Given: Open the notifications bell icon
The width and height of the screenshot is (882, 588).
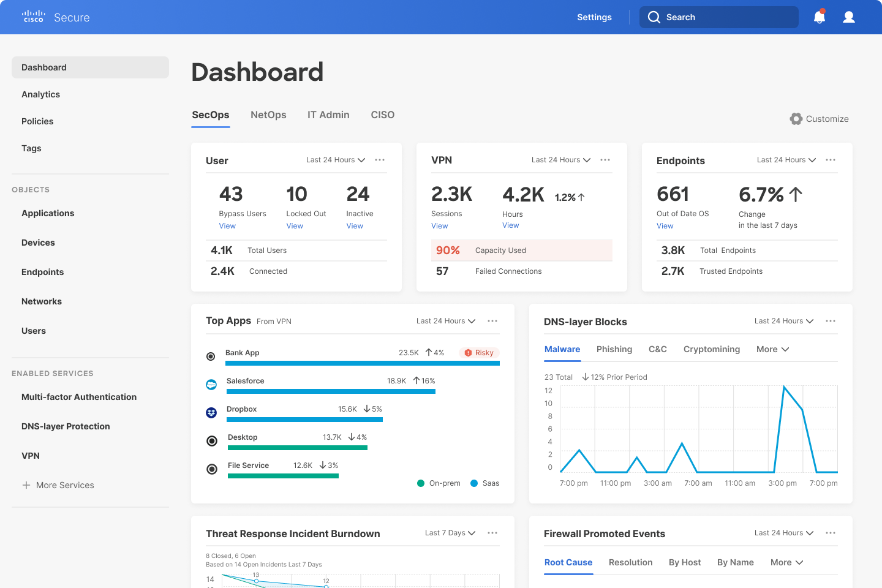Looking at the screenshot, I should [x=820, y=17].
